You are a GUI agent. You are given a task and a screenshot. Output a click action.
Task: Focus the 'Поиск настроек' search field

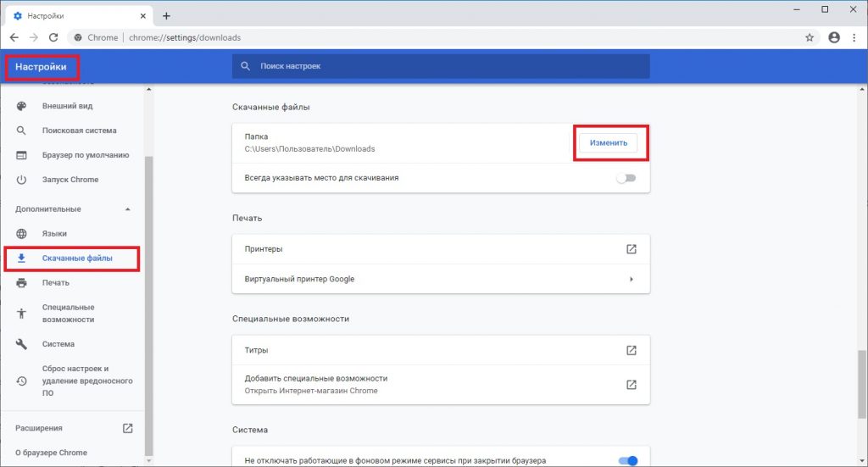coord(441,66)
